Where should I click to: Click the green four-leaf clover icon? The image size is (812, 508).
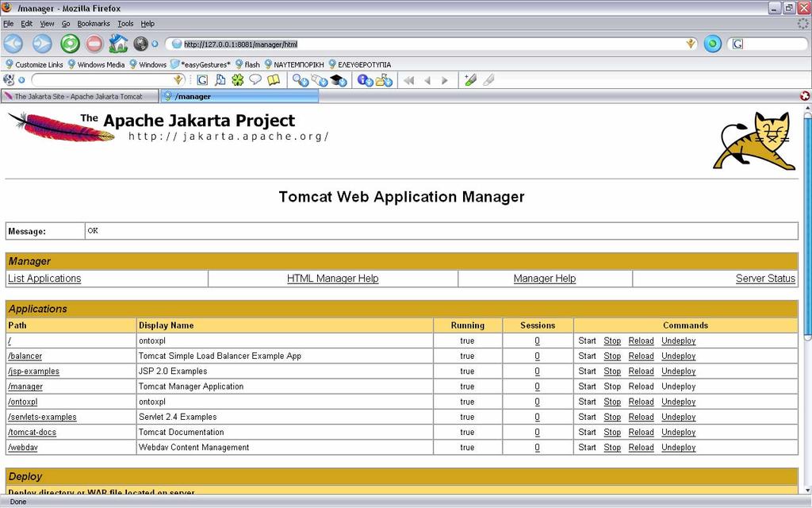click(x=238, y=80)
